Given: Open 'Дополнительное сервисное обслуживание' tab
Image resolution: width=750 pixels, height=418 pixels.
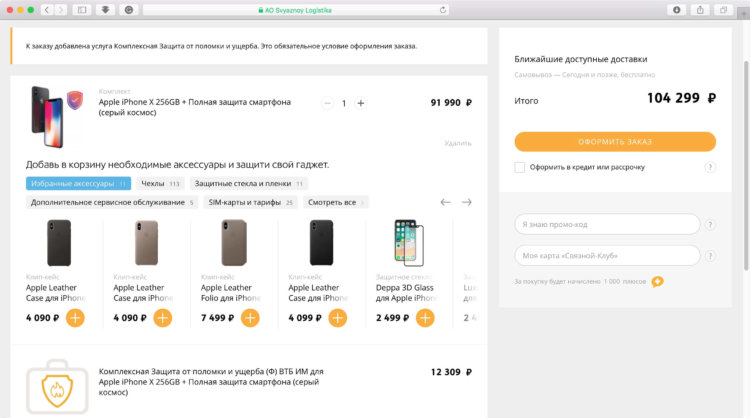Looking at the screenshot, I should 112,202.
